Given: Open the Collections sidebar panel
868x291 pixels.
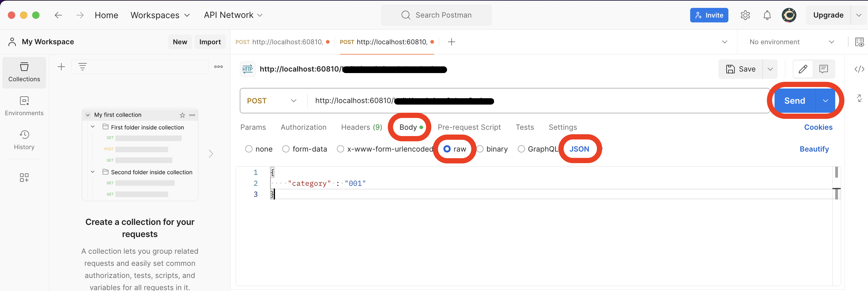Looking at the screenshot, I should coord(24,72).
